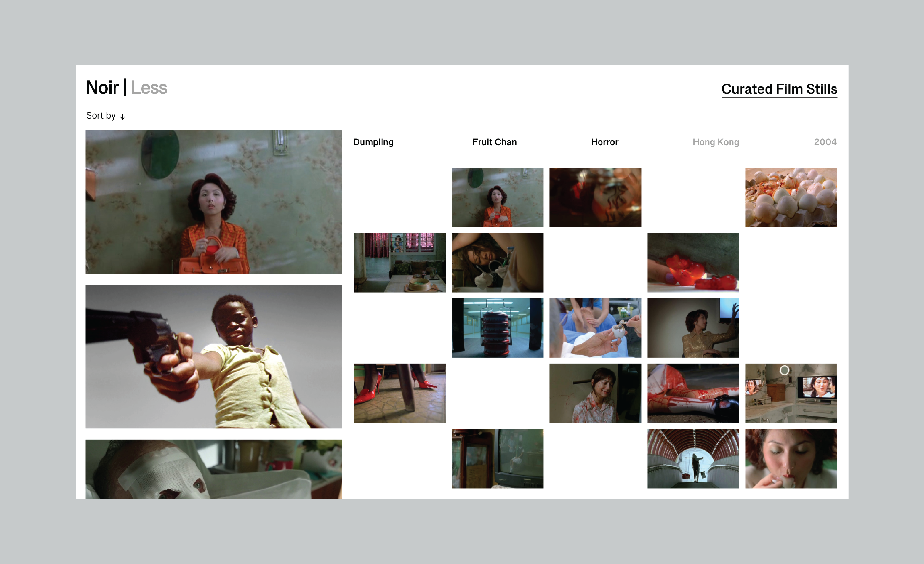Image resolution: width=924 pixels, height=564 pixels.
Task: Open the red jelly on plate thumbnail
Action: coord(693,263)
